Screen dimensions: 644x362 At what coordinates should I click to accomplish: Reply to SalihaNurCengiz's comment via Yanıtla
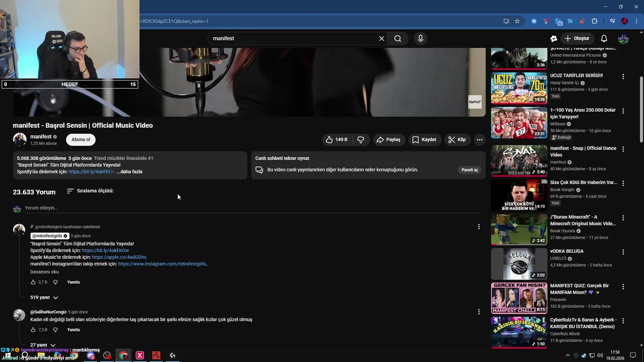(73, 330)
